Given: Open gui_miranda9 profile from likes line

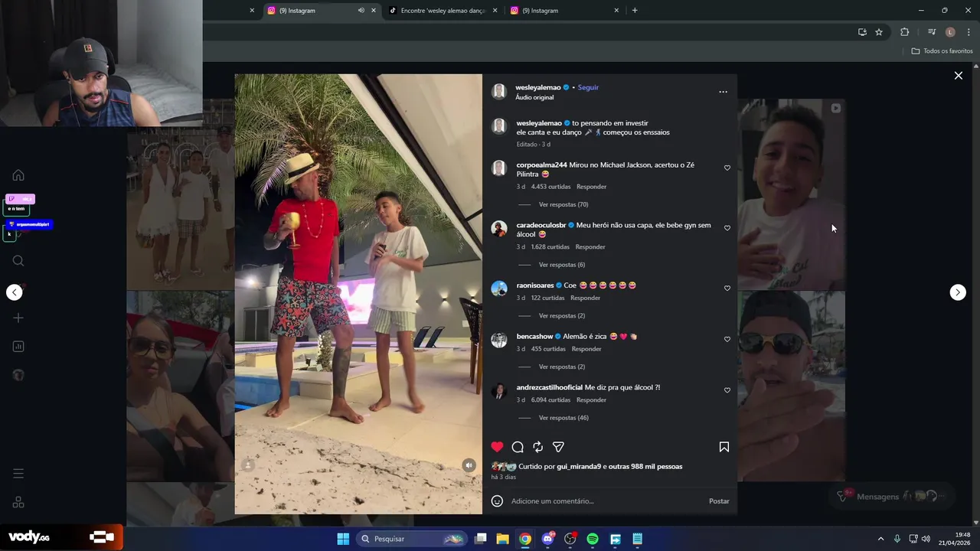Looking at the screenshot, I should [579, 467].
